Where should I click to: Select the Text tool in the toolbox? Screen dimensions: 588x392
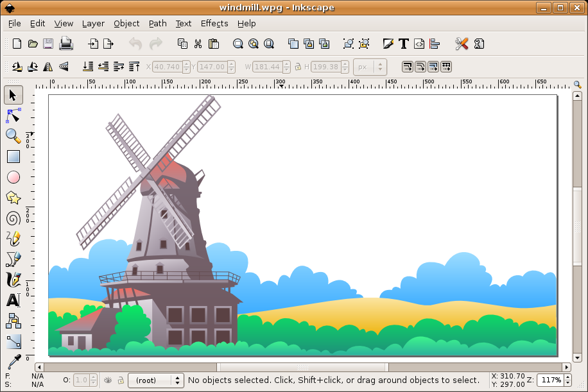(13, 300)
